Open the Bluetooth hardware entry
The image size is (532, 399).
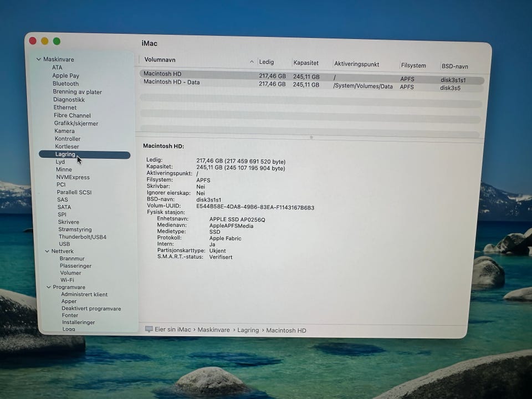(x=65, y=84)
